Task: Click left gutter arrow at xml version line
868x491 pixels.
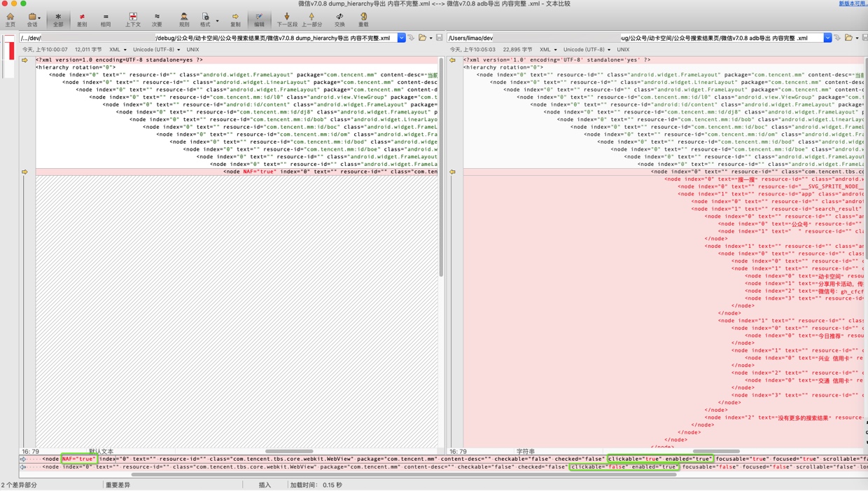Action: click(24, 60)
